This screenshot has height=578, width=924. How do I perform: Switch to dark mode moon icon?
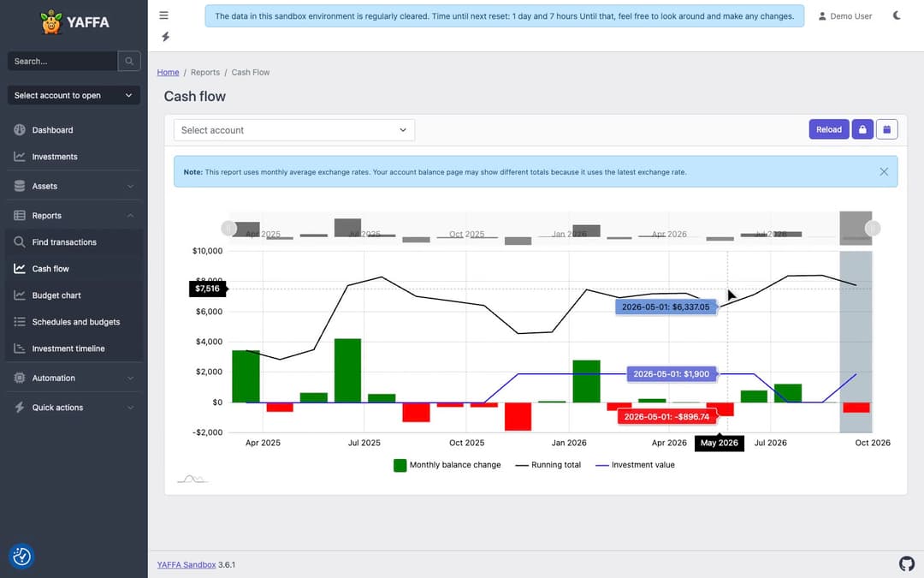pyautogui.click(x=897, y=16)
